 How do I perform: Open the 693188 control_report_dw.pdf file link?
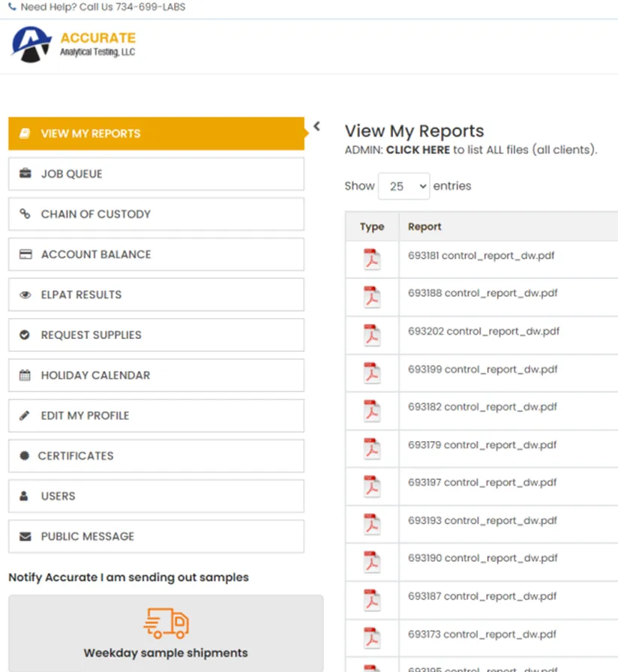pyautogui.click(x=482, y=293)
